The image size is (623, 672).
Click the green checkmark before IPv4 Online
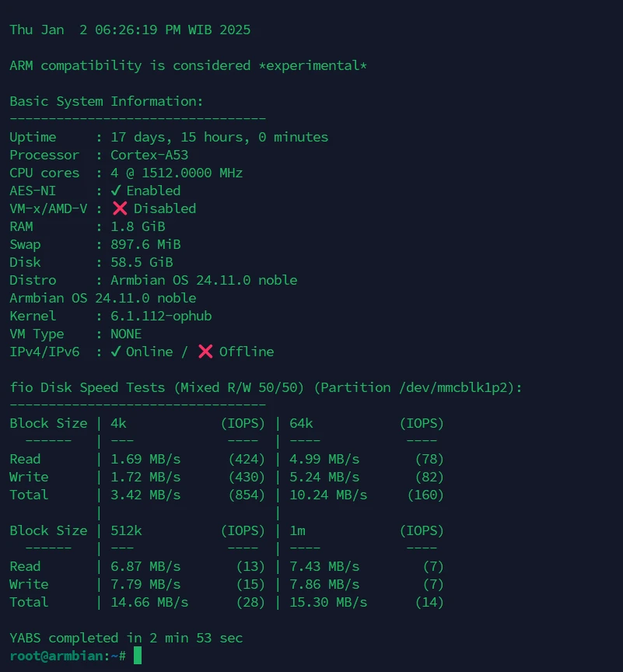116,352
